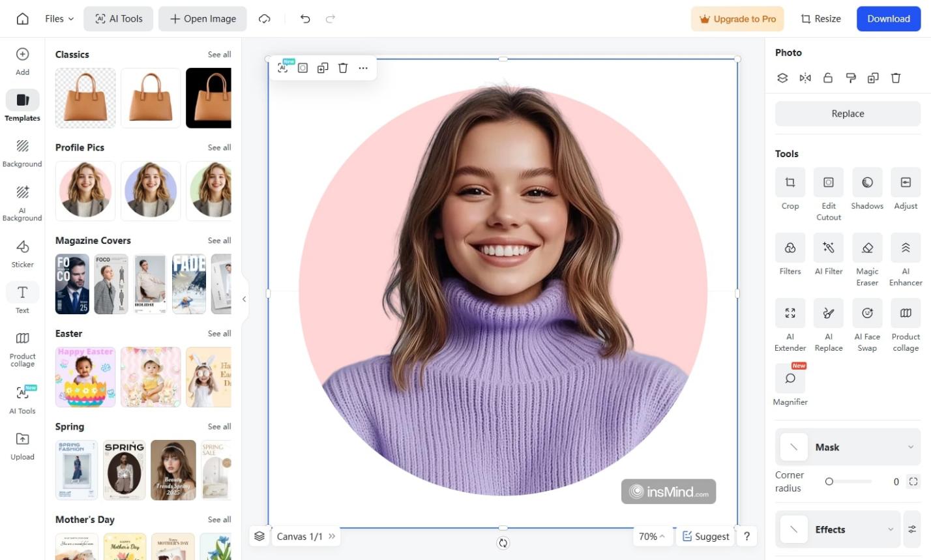Flip the photo horizontally

805,78
